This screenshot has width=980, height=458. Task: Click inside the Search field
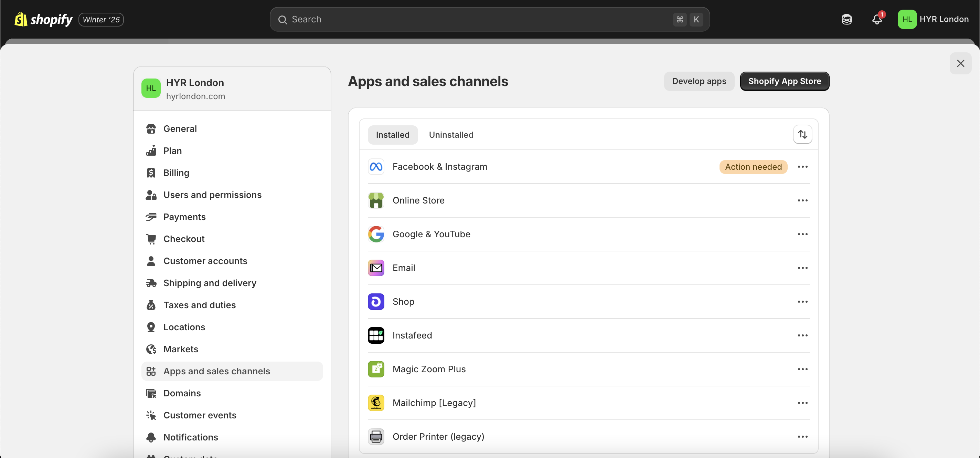click(457, 19)
